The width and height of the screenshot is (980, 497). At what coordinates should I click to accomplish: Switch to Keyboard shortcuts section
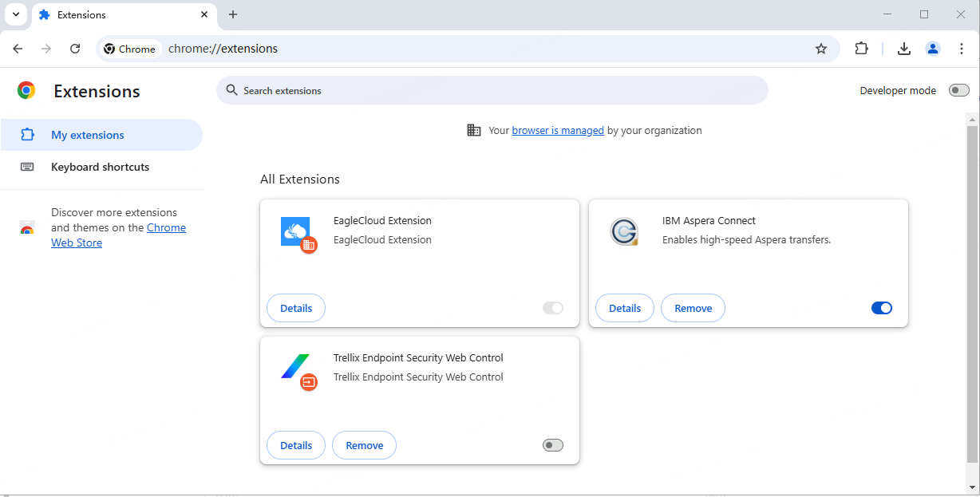(100, 167)
